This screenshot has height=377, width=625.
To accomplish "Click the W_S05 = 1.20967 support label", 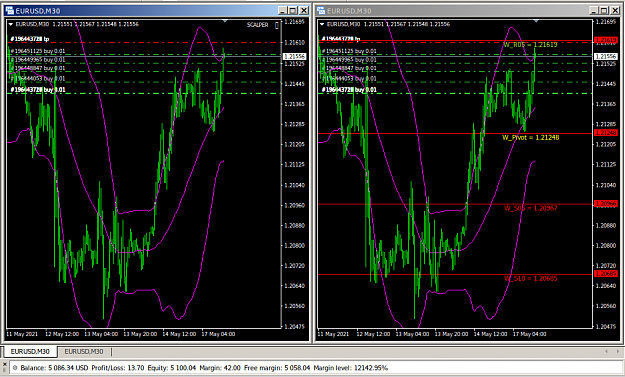I will (x=531, y=208).
